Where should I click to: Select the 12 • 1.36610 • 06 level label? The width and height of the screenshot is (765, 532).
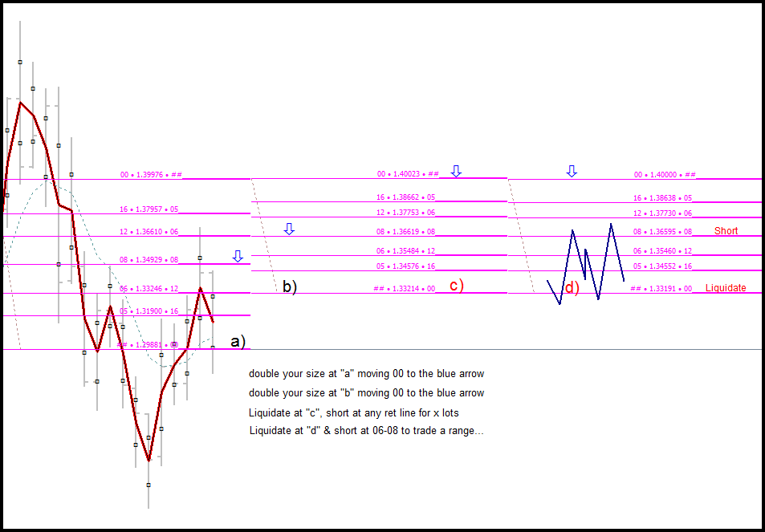click(149, 232)
